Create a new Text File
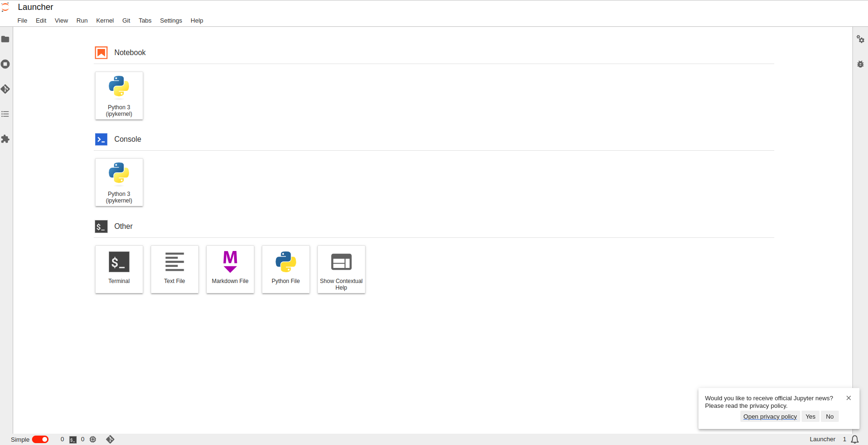868x445 pixels. pyautogui.click(x=175, y=269)
